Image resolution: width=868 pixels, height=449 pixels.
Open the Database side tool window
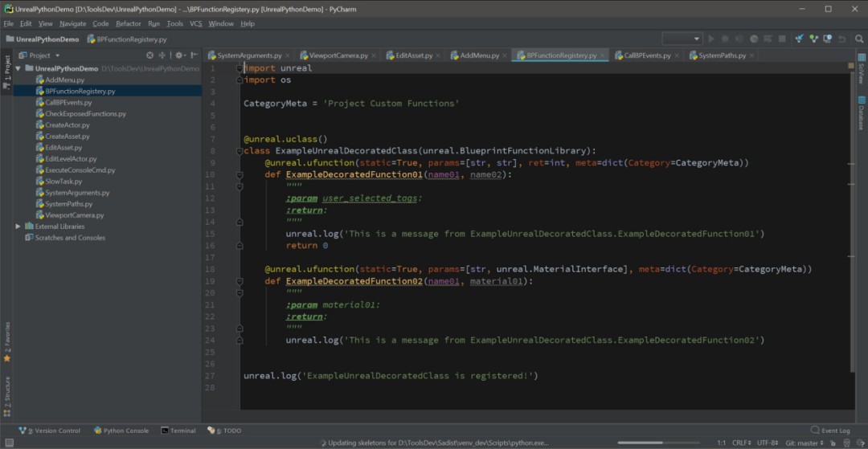click(862, 113)
